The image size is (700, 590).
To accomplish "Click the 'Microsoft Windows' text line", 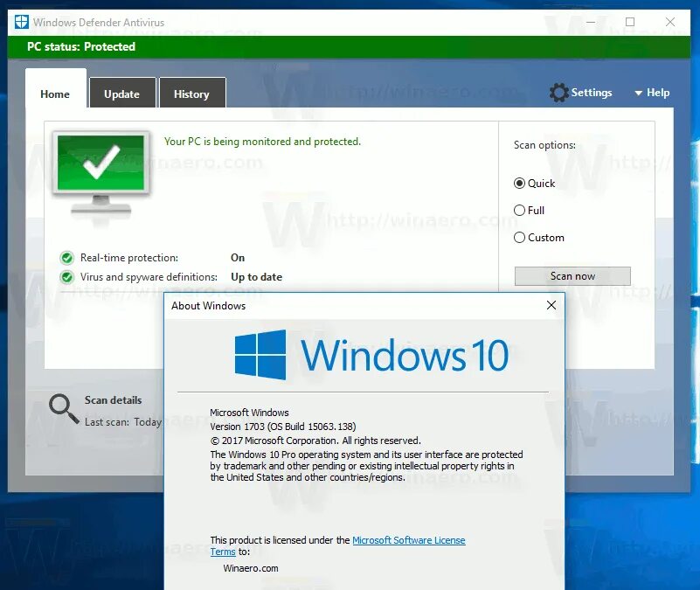I will [249, 413].
